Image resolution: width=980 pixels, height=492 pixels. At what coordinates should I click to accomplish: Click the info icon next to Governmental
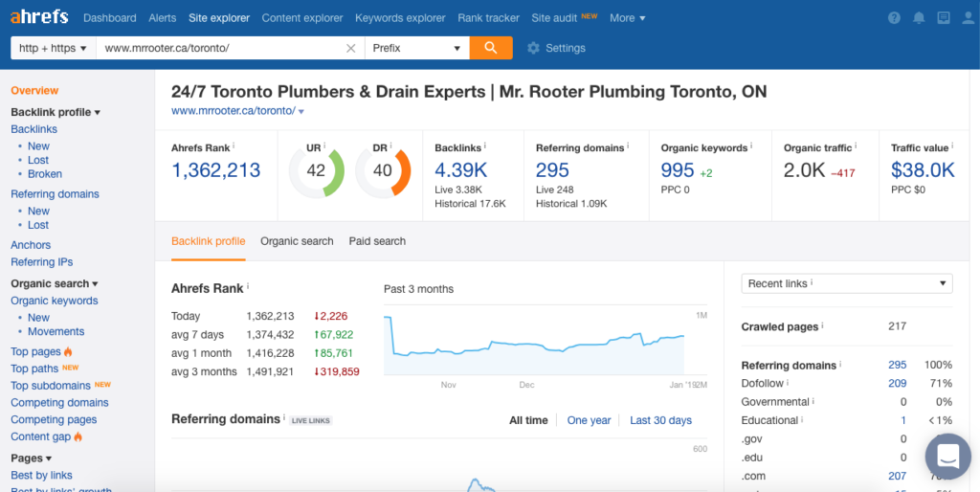coord(813,401)
